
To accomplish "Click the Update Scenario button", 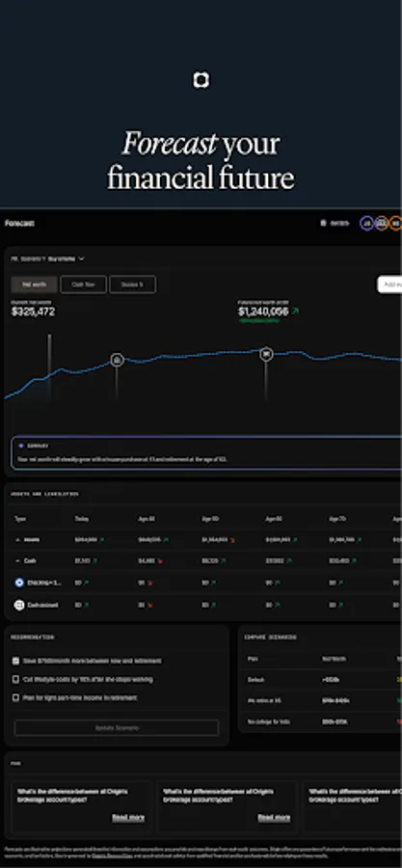I will (117, 728).
